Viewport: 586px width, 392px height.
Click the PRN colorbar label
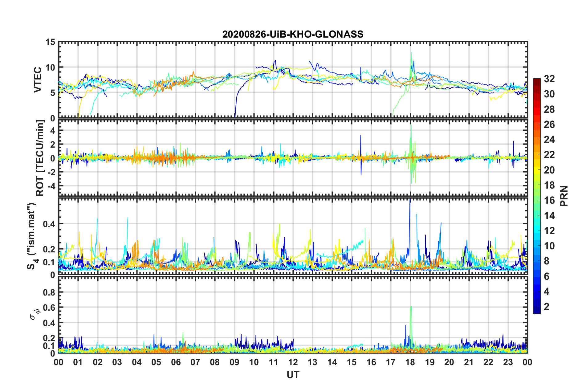tap(564, 196)
